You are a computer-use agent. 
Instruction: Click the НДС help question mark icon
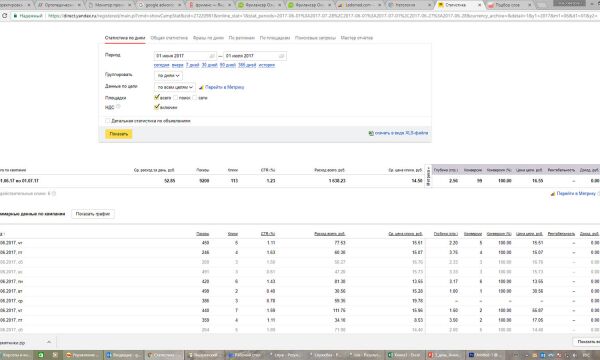click(x=118, y=107)
